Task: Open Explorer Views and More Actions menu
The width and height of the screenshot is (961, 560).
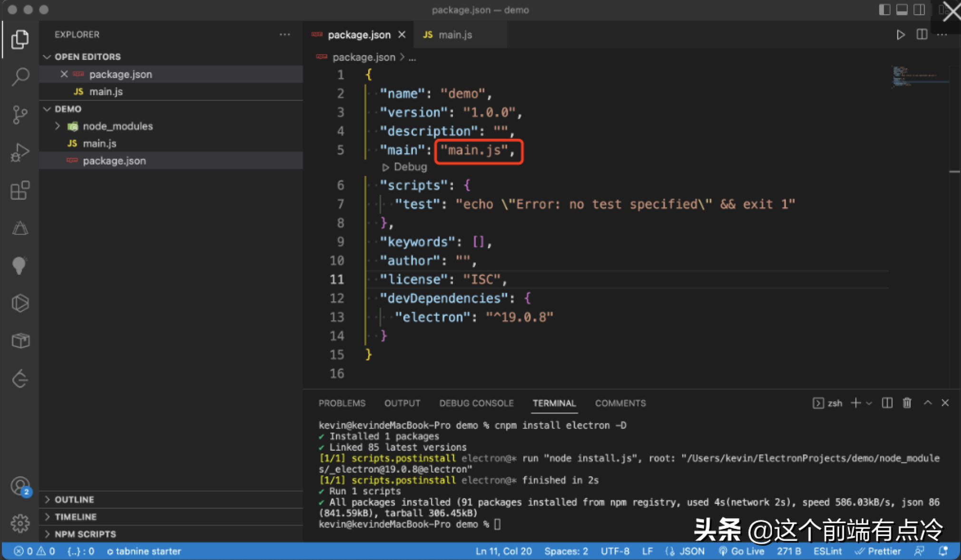Action: (x=284, y=34)
